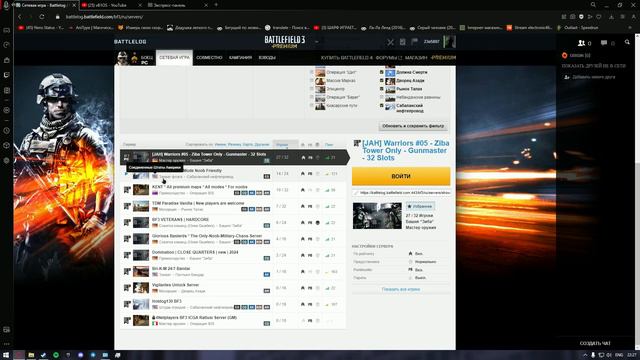Click the browser sidebar history clock icon
This screenshot has width=640, height=360.
(x=6, y=131)
